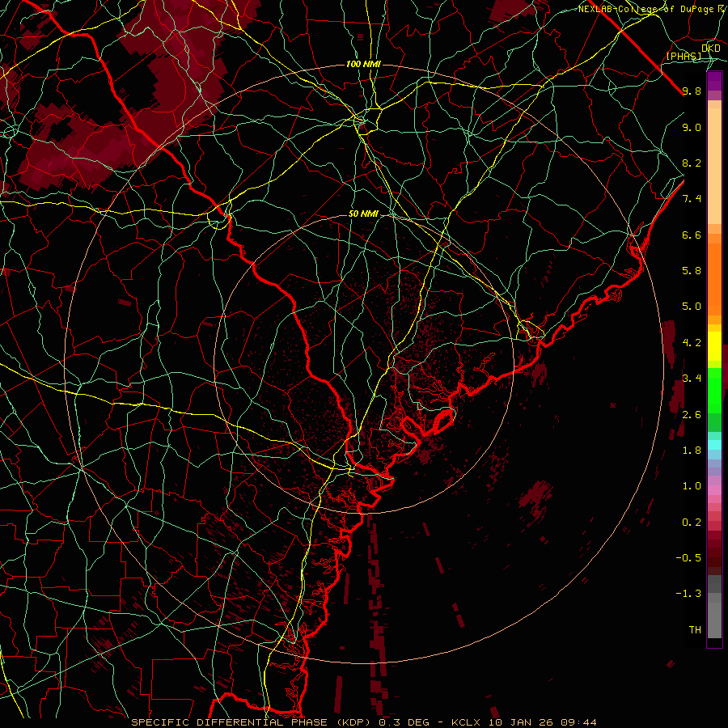Screen dimensions: 728x728
Task: Click the 1.0 color scale value
Action: click(x=692, y=486)
